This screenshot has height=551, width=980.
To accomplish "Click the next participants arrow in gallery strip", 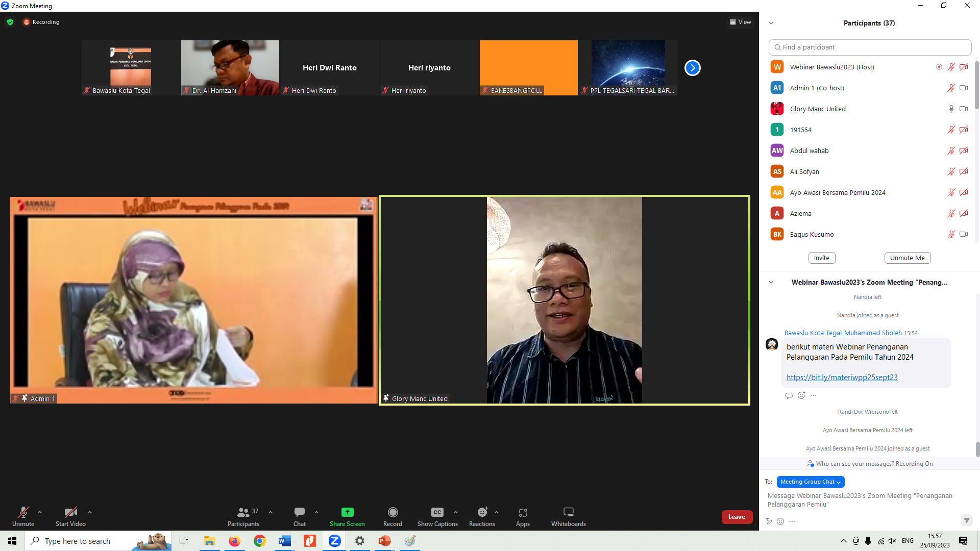I will pyautogui.click(x=692, y=68).
